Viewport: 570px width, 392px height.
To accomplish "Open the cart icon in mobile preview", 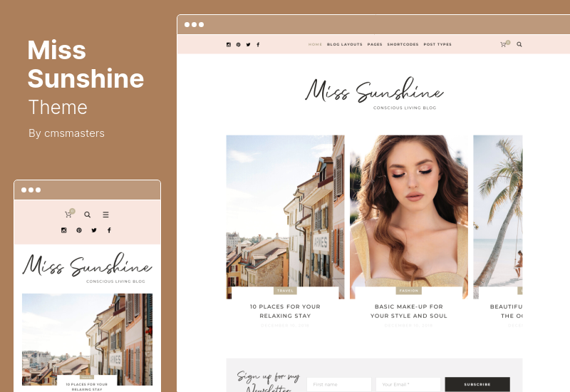I will point(68,214).
